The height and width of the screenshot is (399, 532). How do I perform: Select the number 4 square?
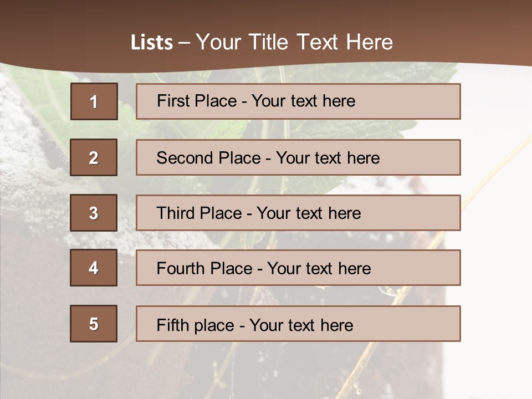pyautogui.click(x=94, y=268)
